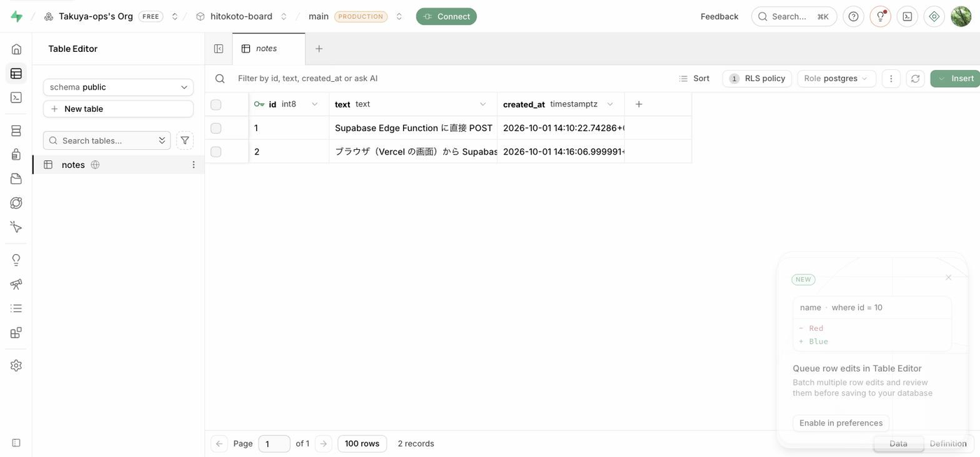Click Enable in preferences button
Viewport: 980px width, 457px height.
(x=841, y=423)
